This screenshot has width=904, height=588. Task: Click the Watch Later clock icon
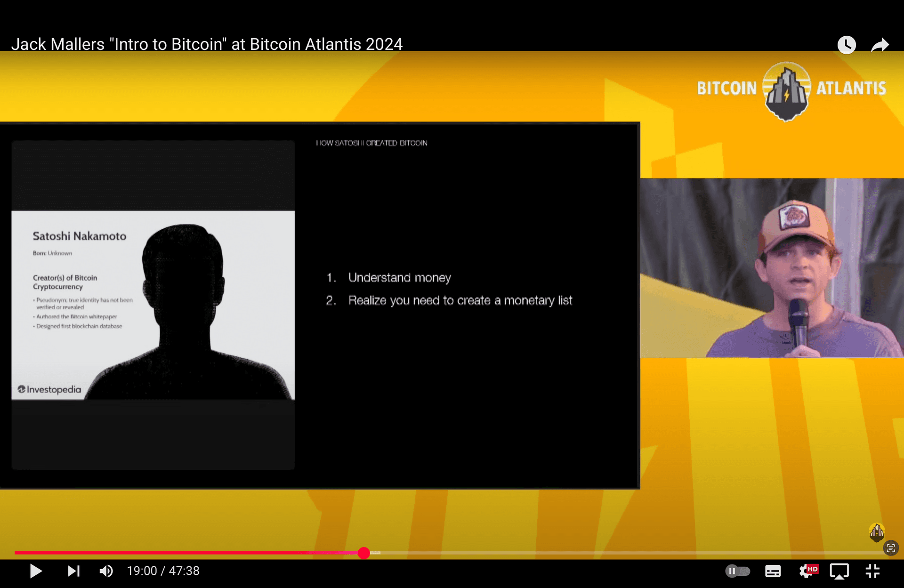coord(846,45)
